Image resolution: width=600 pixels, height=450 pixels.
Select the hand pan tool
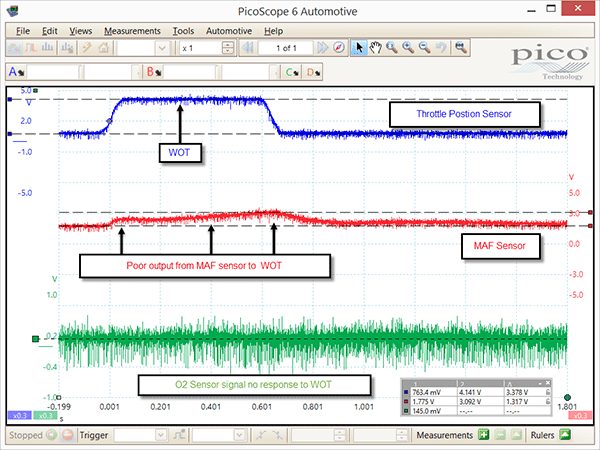click(x=376, y=48)
